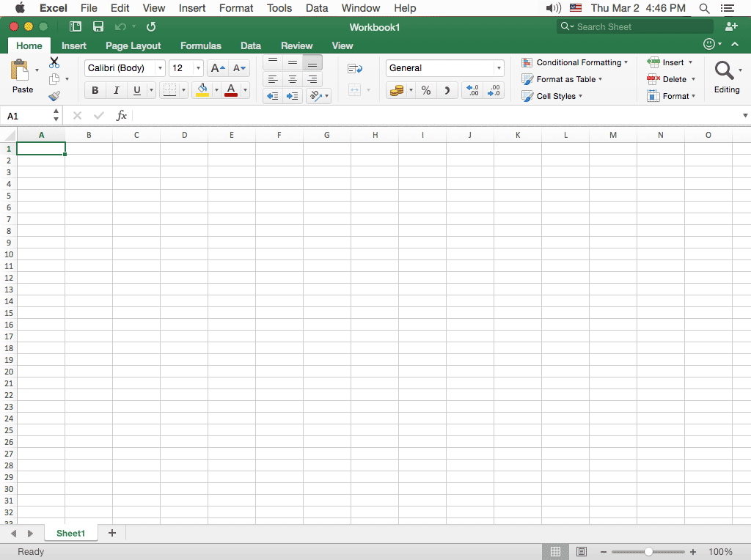Add a new sheet with plus button
Image resolution: width=751 pixels, height=560 pixels.
112,533
